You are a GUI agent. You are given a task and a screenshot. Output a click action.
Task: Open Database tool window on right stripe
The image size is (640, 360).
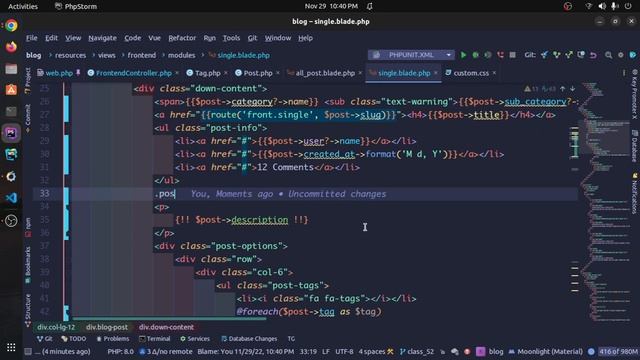(x=635, y=146)
